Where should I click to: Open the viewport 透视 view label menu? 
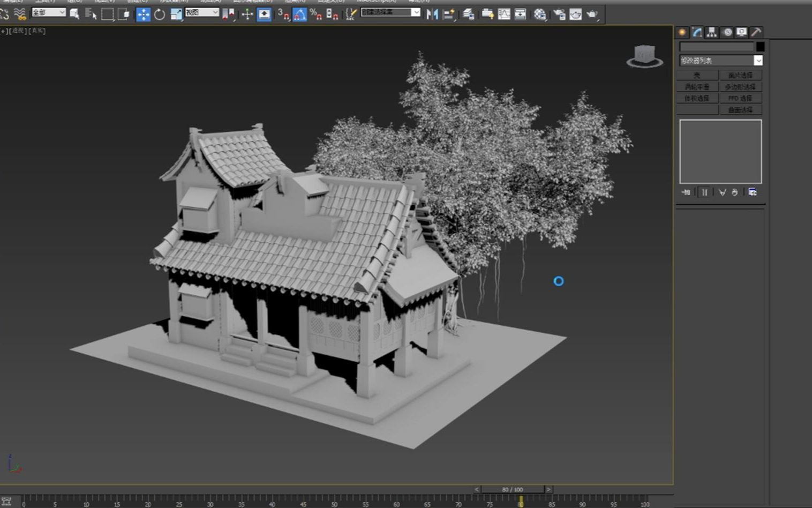click(x=18, y=31)
